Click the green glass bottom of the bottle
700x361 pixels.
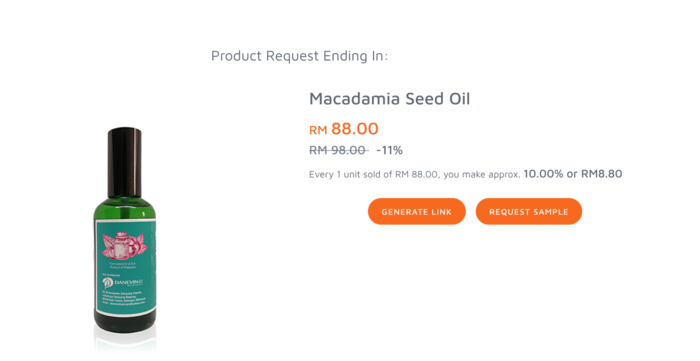(x=125, y=324)
